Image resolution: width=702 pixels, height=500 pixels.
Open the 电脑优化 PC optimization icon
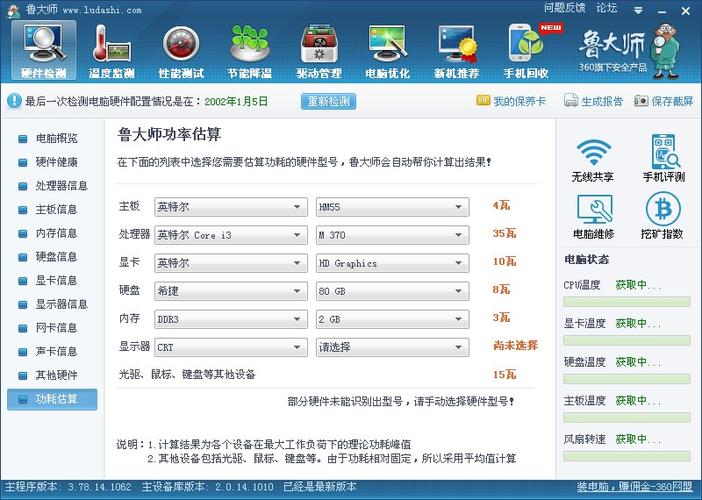(387, 51)
